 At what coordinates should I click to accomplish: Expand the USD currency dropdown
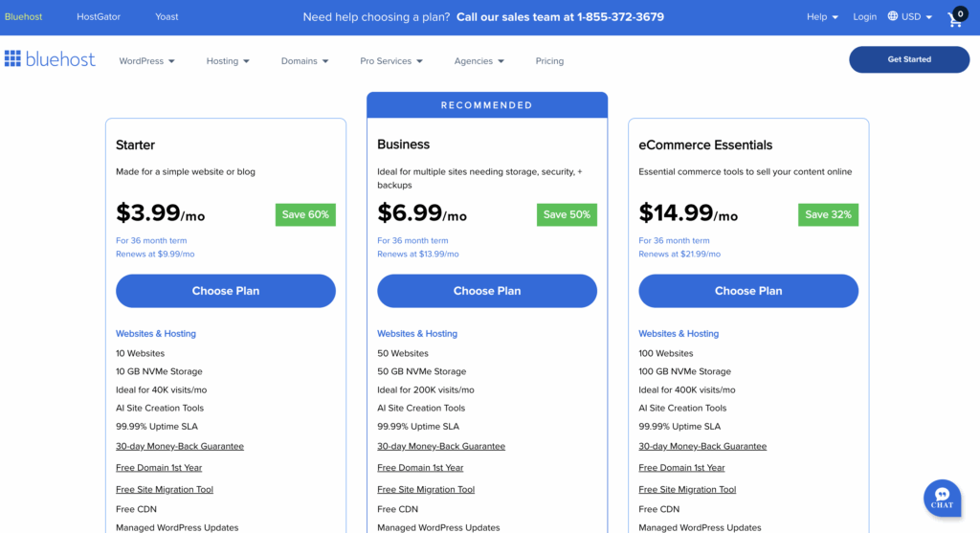[x=916, y=17]
